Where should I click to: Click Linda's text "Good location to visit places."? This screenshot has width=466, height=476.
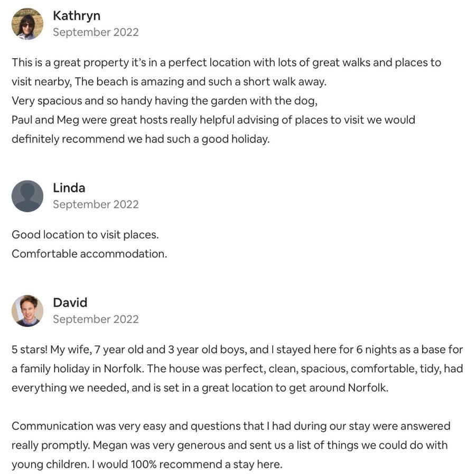85,235
